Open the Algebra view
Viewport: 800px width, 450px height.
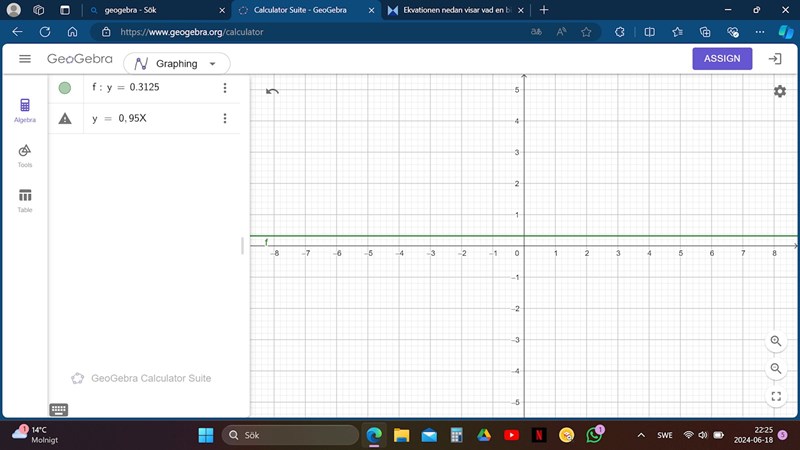pos(25,109)
